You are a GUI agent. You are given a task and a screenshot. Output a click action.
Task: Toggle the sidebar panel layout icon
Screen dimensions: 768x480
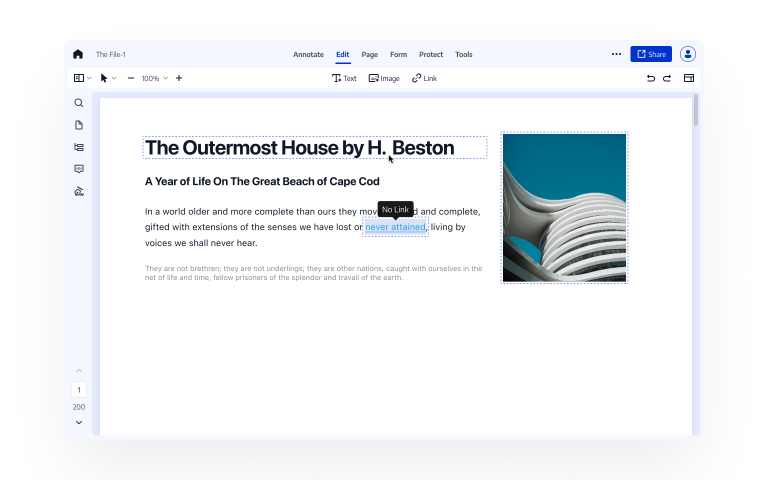point(78,78)
